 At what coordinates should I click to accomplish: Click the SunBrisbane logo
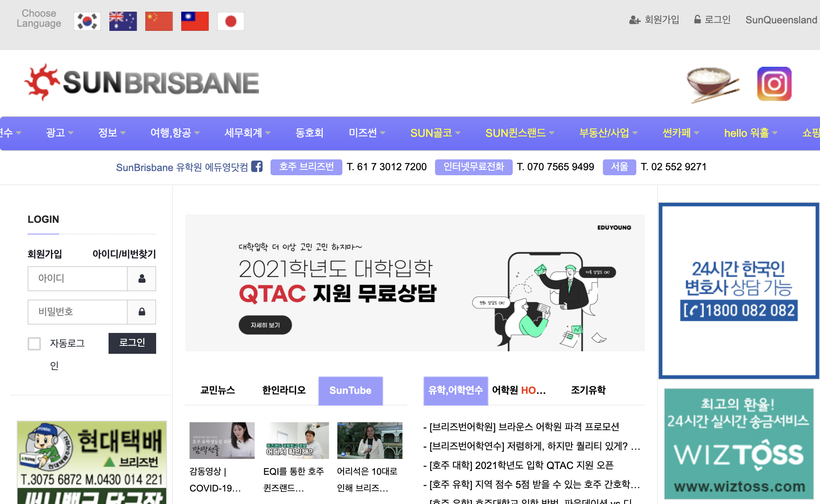point(142,82)
